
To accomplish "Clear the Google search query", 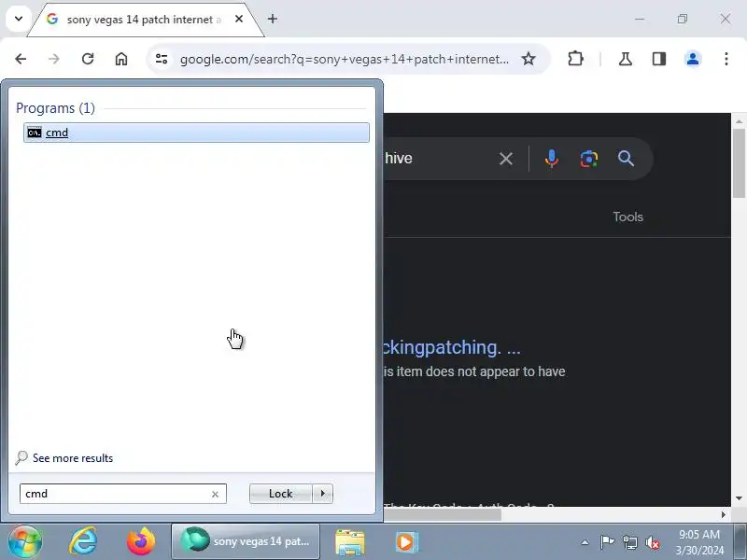I will click(506, 159).
